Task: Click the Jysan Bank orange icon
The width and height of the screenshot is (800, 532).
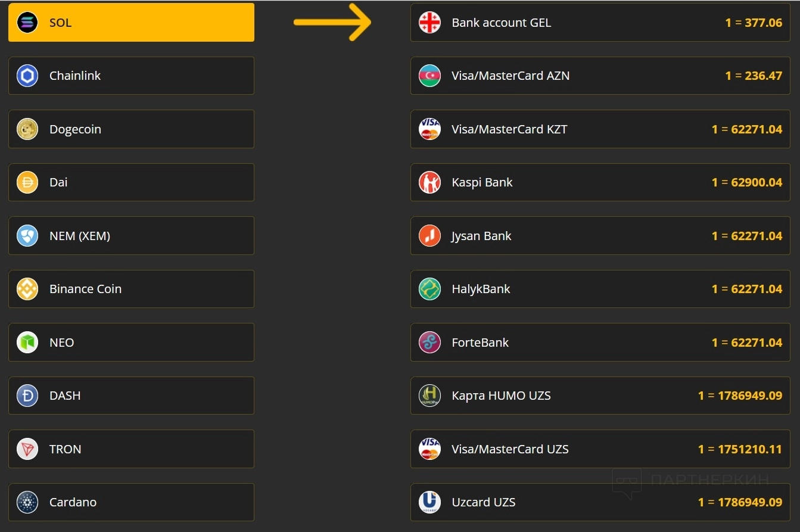Action: [x=429, y=236]
